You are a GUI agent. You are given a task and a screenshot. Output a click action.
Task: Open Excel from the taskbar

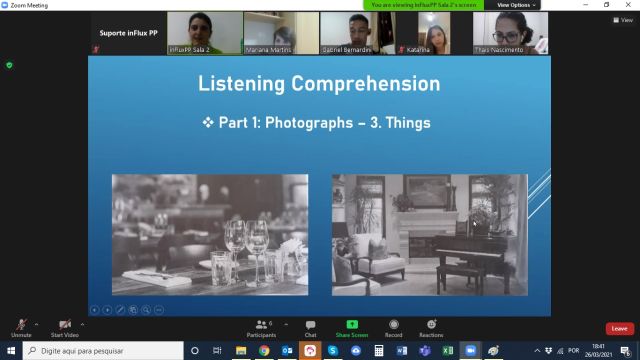click(x=448, y=351)
